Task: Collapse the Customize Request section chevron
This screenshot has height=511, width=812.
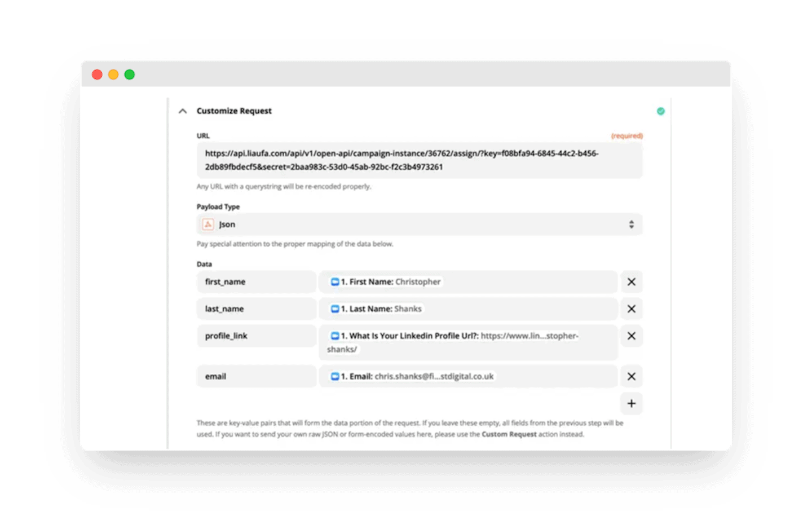Action: point(183,111)
